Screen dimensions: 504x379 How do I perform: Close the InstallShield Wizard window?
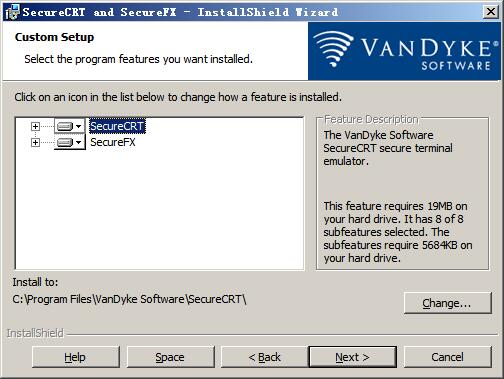(491, 12)
